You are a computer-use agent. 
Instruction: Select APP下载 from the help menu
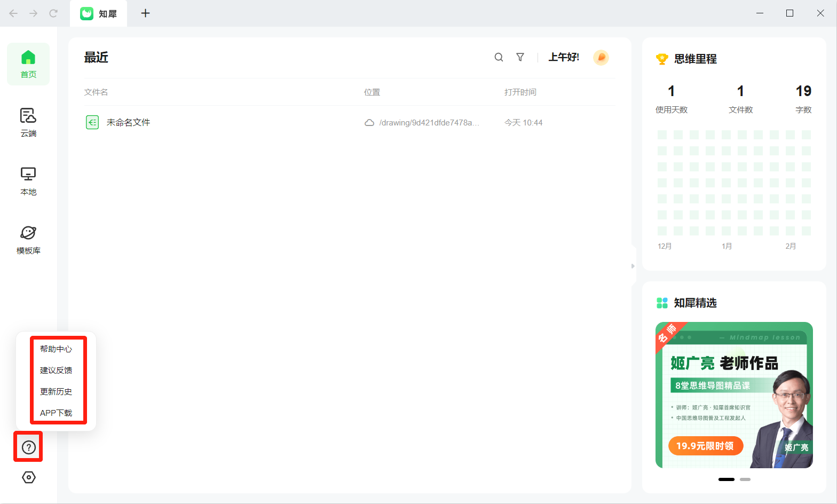56,413
